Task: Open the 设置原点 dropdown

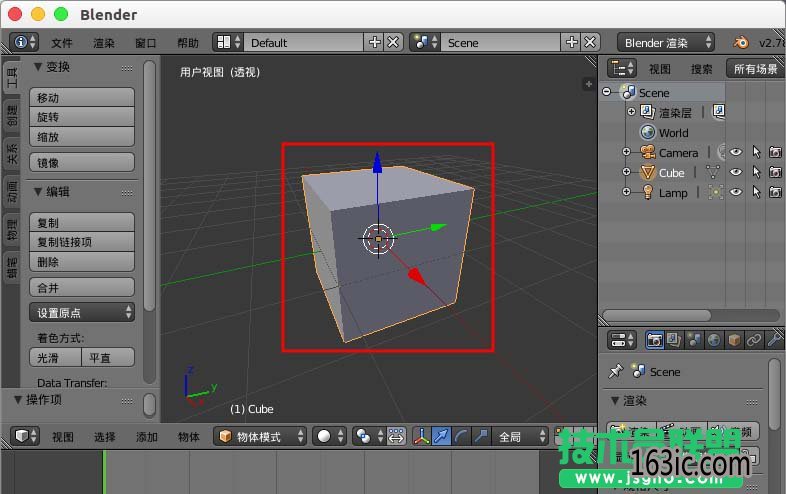Action: tap(82, 312)
